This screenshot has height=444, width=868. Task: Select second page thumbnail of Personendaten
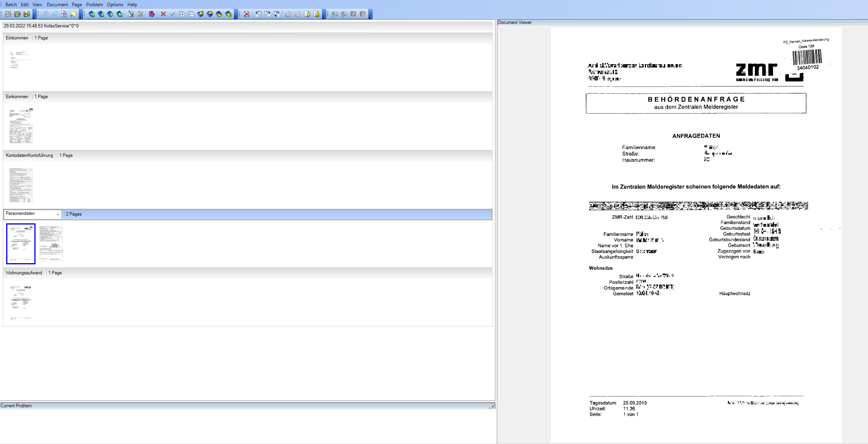point(51,243)
